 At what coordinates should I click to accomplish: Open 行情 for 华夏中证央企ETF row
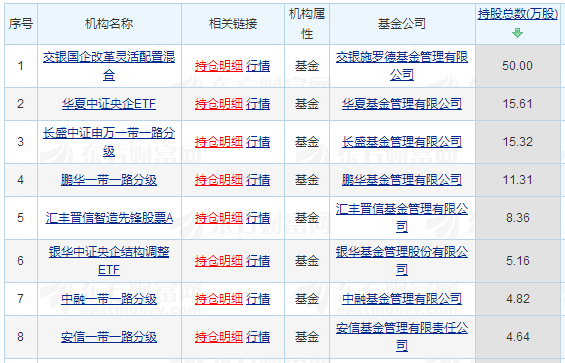pyautogui.click(x=258, y=104)
